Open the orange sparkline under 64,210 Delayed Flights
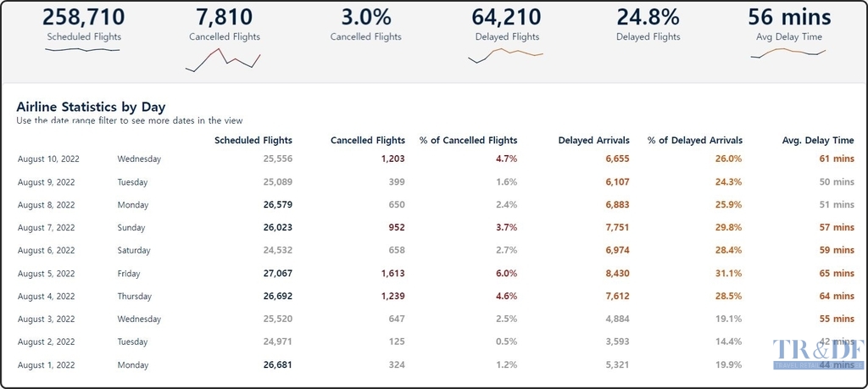This screenshot has width=868, height=389. tap(505, 55)
